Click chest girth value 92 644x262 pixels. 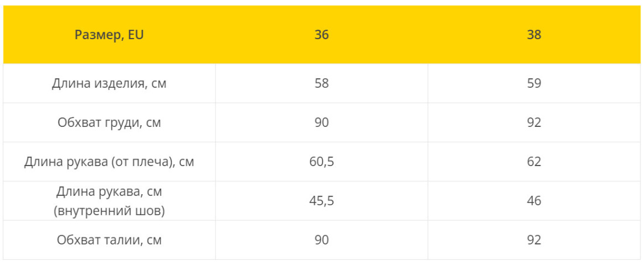534,123
